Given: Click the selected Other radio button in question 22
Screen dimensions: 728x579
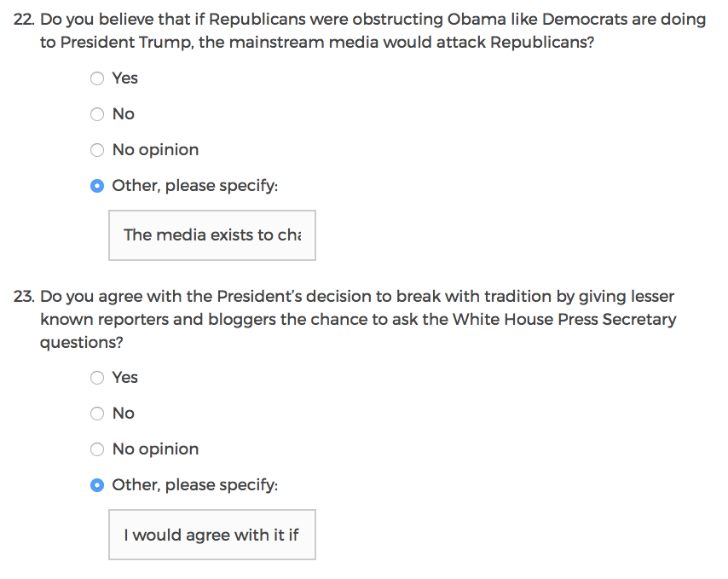Looking at the screenshot, I should click(x=97, y=186).
